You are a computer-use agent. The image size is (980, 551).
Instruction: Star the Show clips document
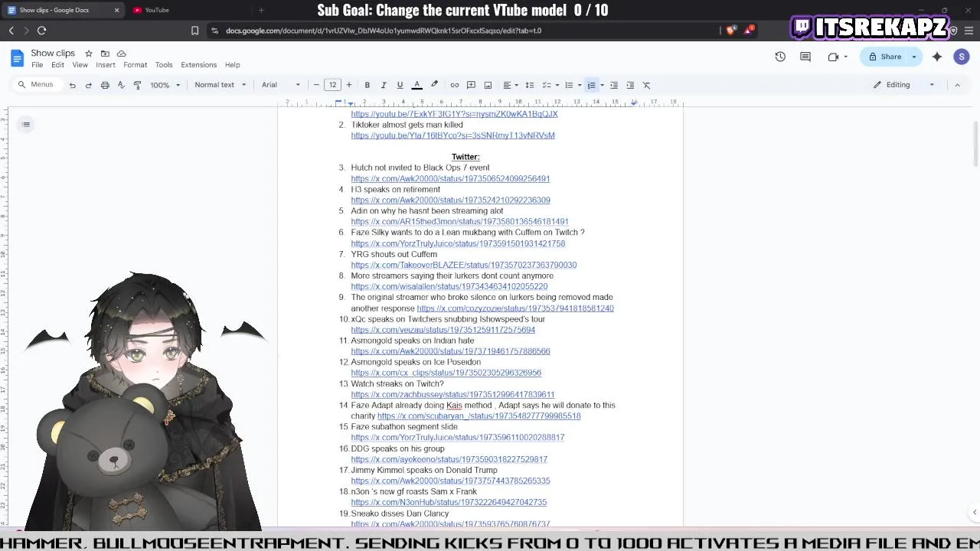click(x=89, y=54)
